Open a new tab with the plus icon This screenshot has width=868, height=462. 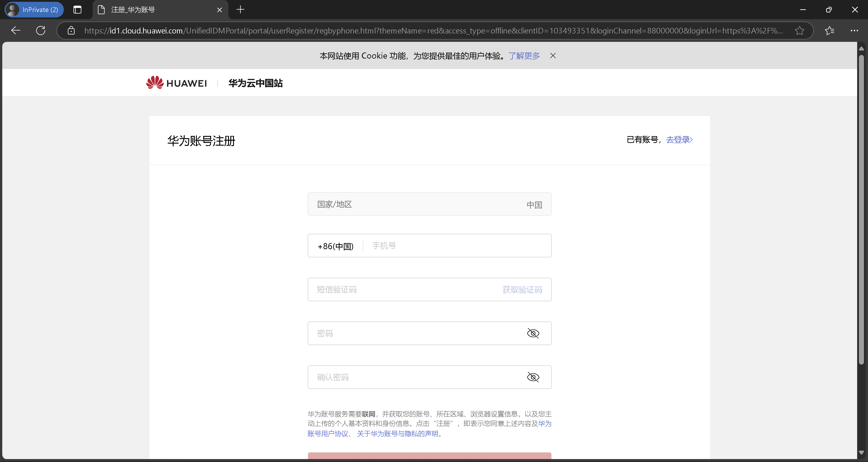(x=240, y=10)
